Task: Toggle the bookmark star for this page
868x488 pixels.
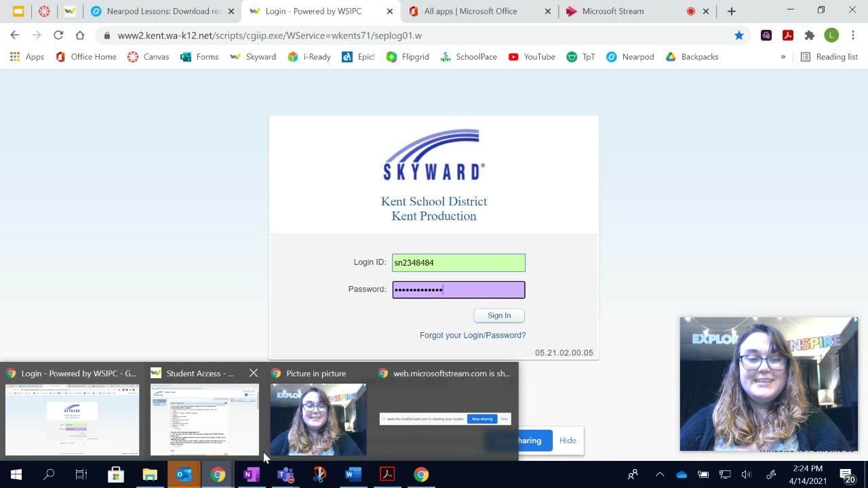Action: coord(739,35)
